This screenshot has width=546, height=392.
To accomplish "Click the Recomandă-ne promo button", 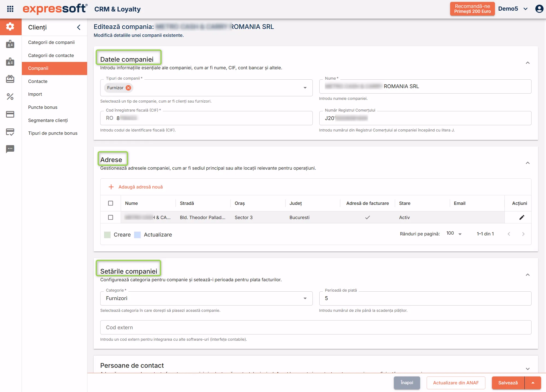I will click(x=472, y=9).
